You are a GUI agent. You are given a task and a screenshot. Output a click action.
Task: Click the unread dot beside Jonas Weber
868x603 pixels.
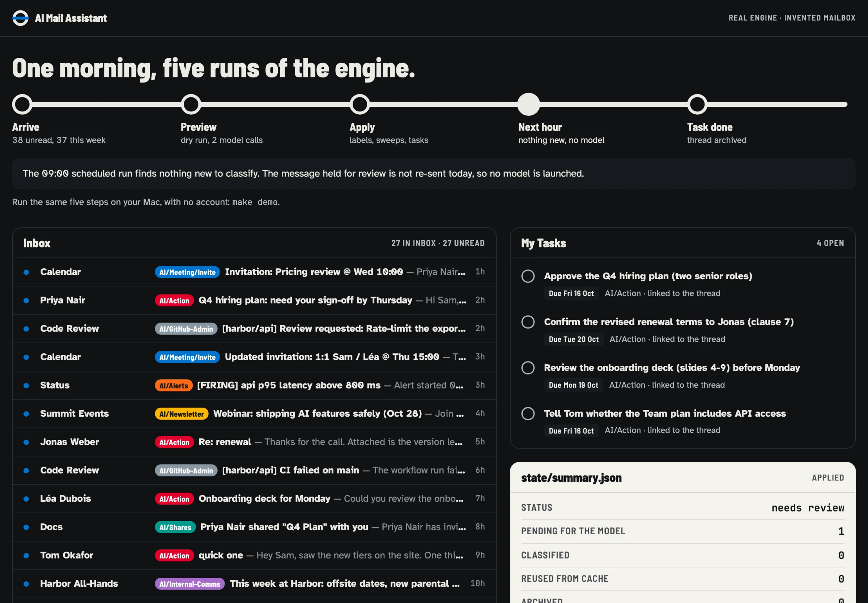pyautogui.click(x=26, y=442)
